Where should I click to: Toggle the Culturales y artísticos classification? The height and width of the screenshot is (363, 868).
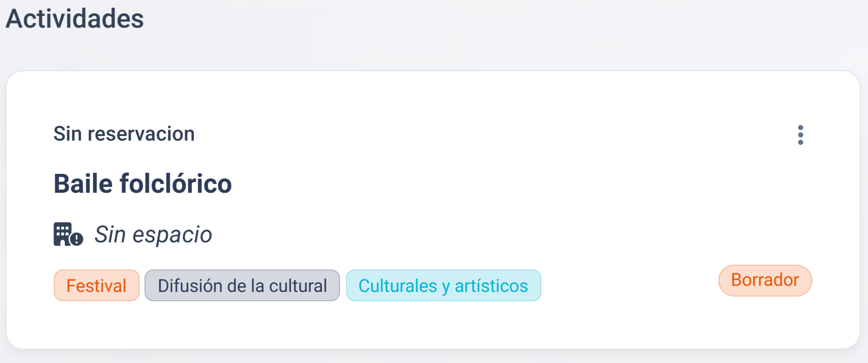pos(443,286)
